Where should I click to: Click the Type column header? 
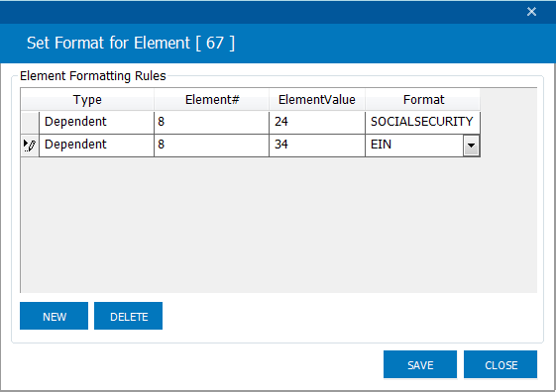coord(87,100)
